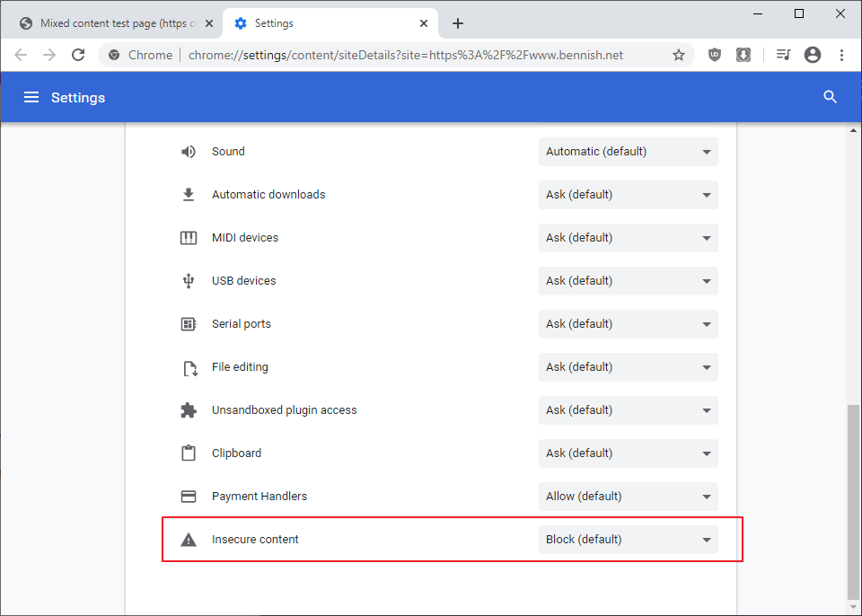Click the browser back arrow
The height and width of the screenshot is (616, 862).
point(21,55)
